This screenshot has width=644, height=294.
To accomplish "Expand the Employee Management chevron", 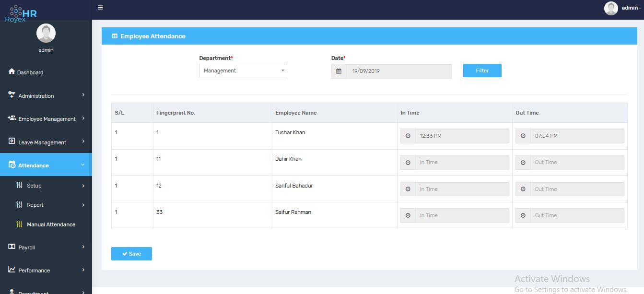I will (x=83, y=118).
